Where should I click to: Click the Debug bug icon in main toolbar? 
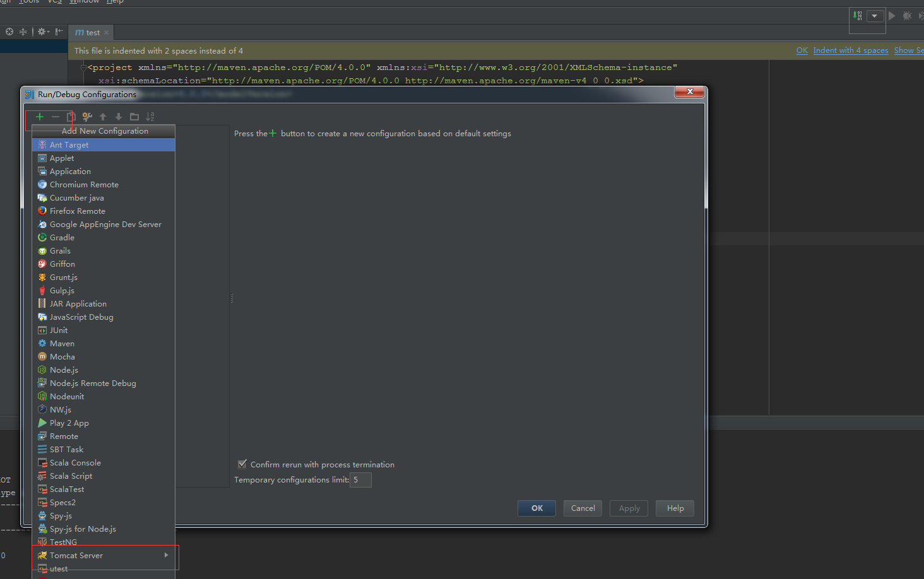[907, 16]
